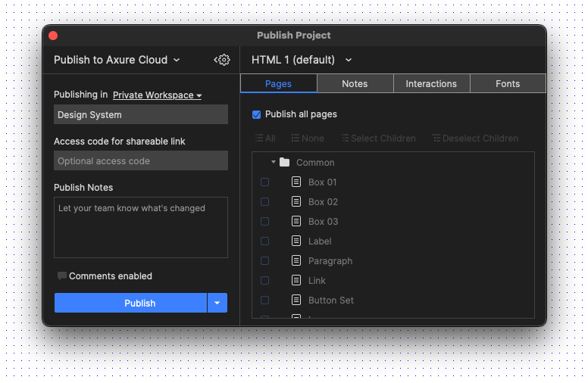Screen dimensions: 588x383
Task: Check the Link page checkbox
Action: [x=264, y=280]
